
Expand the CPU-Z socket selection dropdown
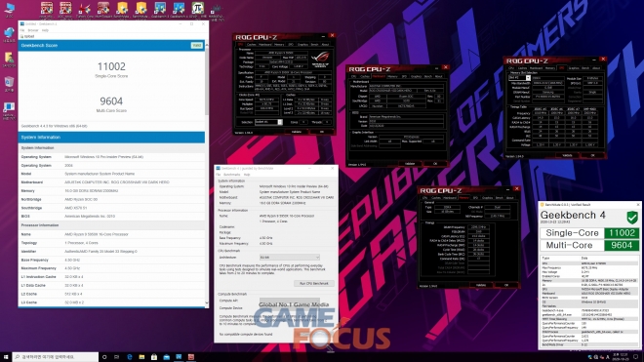[268, 122]
